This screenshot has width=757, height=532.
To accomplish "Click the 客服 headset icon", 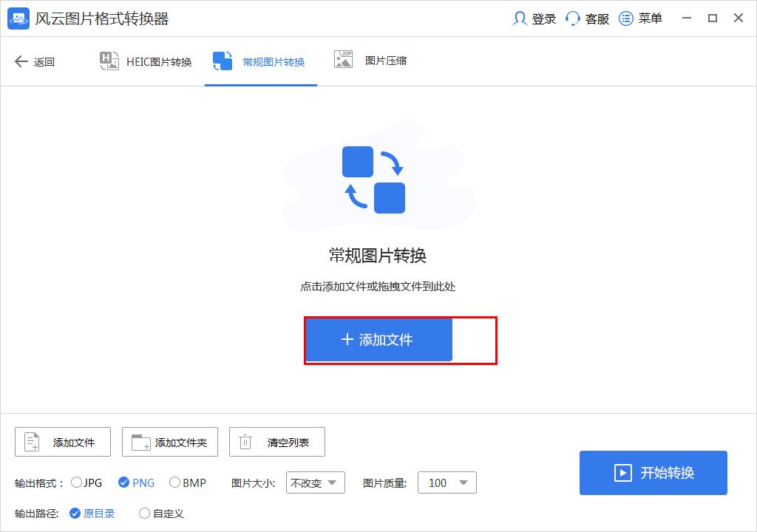I will (571, 18).
